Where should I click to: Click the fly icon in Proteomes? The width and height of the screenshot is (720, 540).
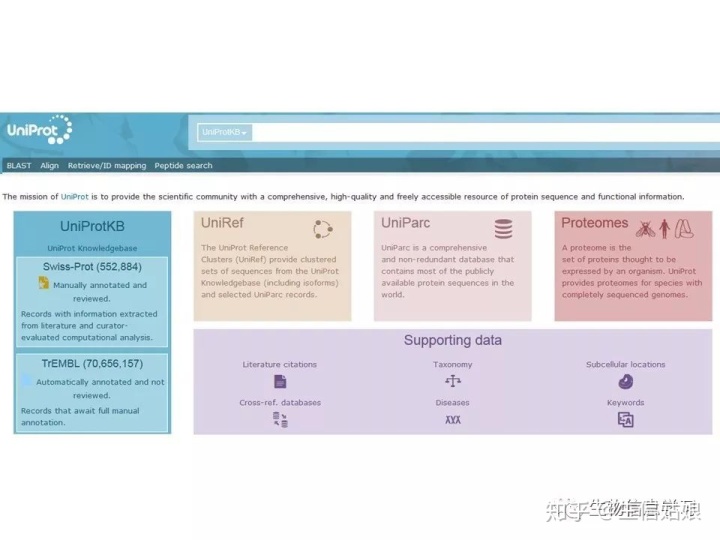click(645, 229)
